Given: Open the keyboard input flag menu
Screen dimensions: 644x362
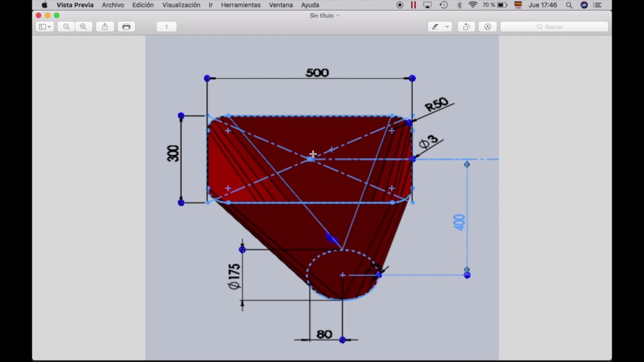Looking at the screenshot, I should tap(518, 5).
